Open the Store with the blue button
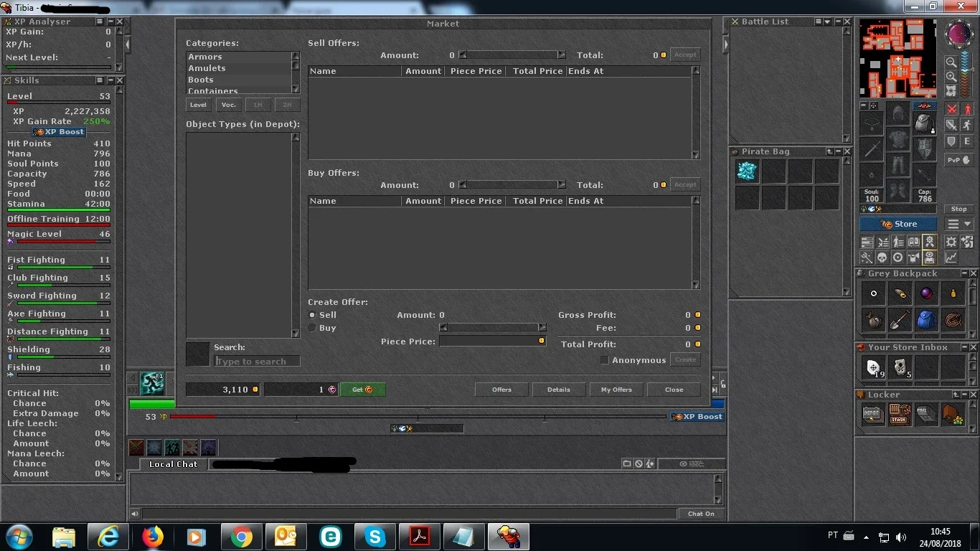Viewport: 980px width, 551px height. (x=900, y=224)
